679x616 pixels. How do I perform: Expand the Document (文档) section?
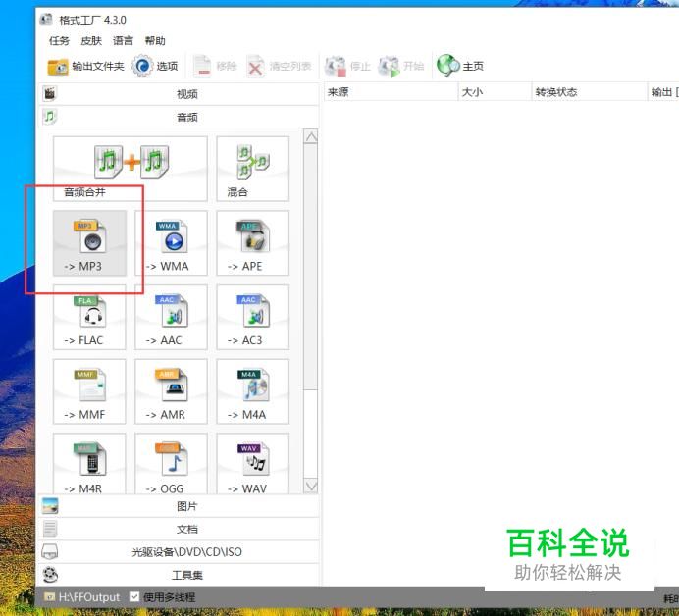point(179,529)
